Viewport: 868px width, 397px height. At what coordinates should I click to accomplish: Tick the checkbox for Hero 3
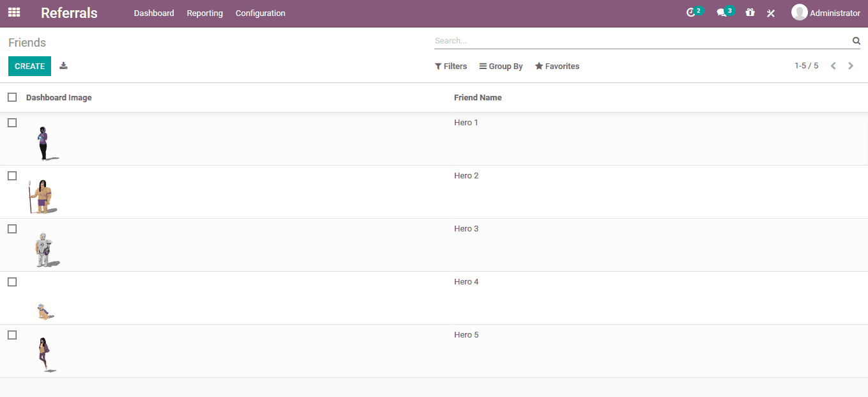click(x=12, y=229)
